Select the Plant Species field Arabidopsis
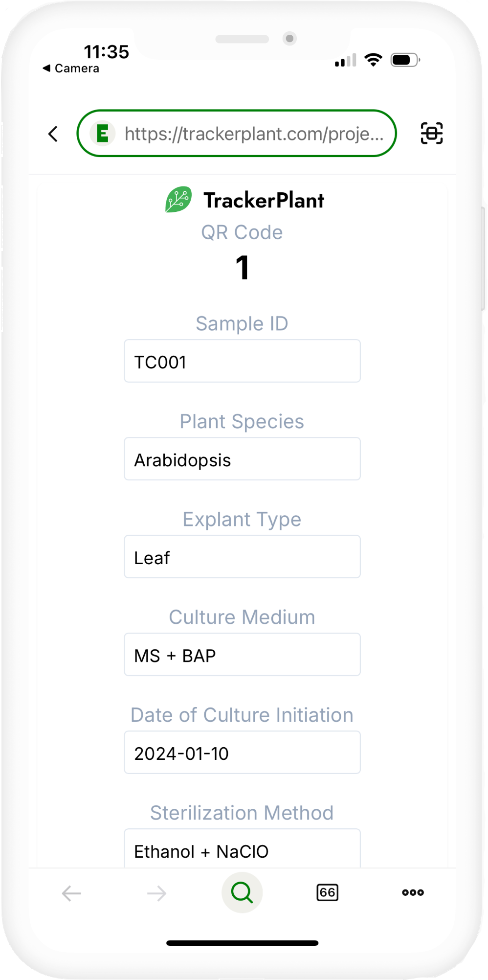 pyautogui.click(x=242, y=459)
